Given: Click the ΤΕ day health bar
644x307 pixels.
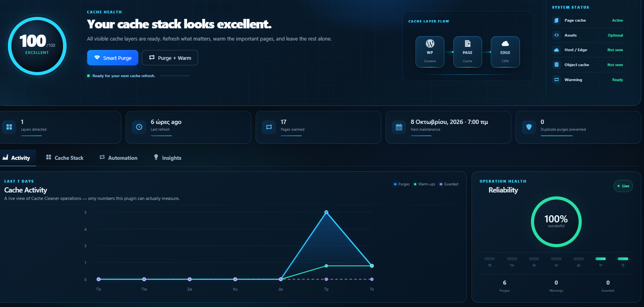Looking at the screenshot, I should 623,259.
